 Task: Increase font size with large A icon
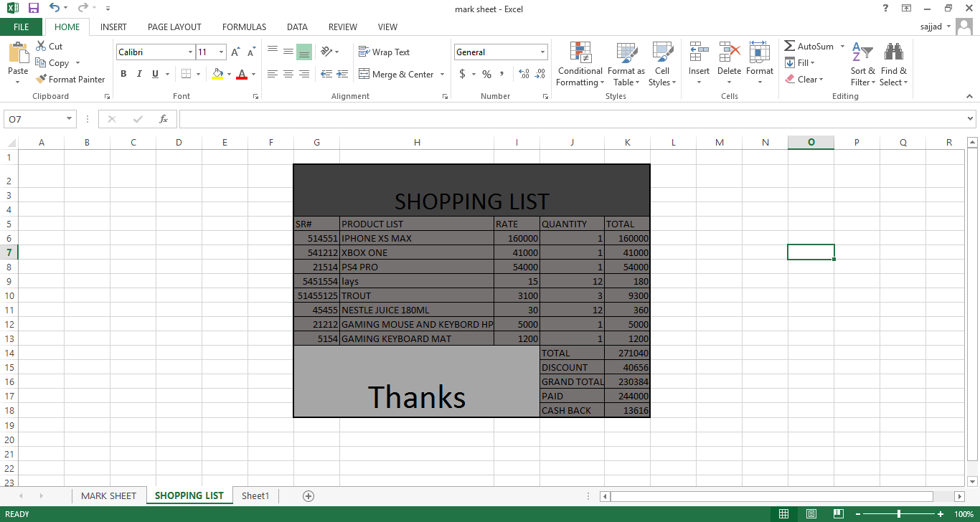pos(235,52)
